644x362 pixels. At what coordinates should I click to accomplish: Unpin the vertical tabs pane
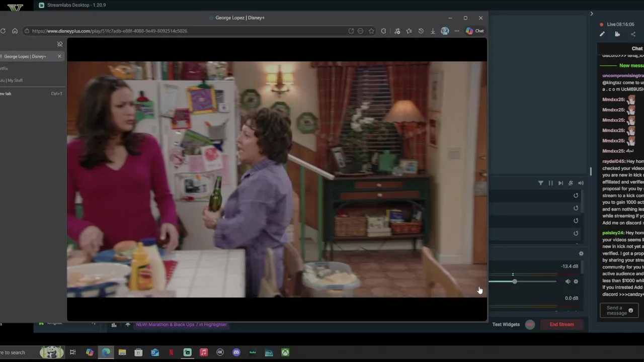point(60,44)
